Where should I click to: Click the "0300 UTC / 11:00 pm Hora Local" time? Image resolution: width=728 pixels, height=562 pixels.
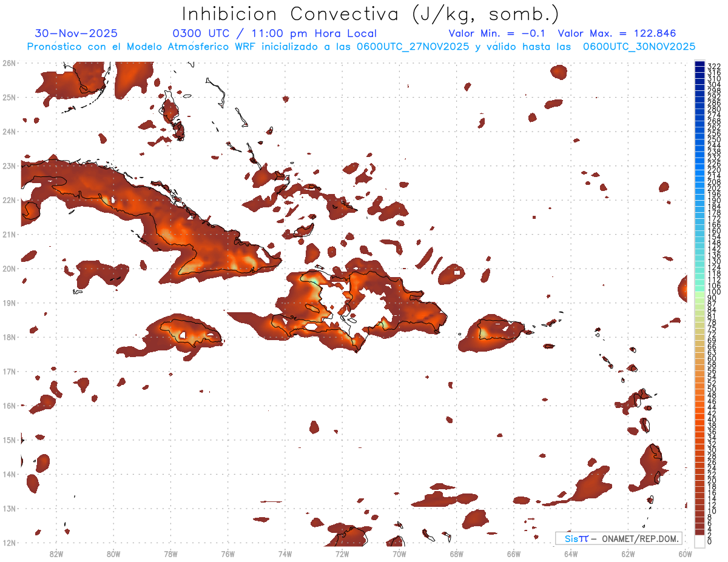(x=275, y=33)
